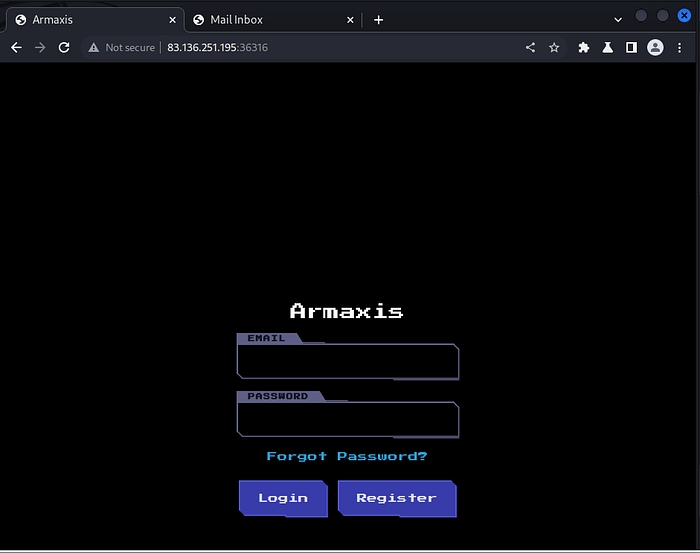
Task: Open the Extensions puzzle icon
Action: pos(583,47)
